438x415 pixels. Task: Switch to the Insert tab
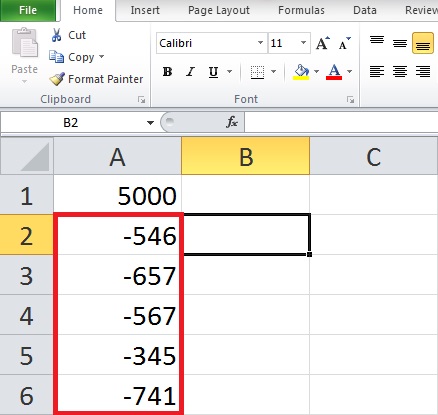(145, 10)
